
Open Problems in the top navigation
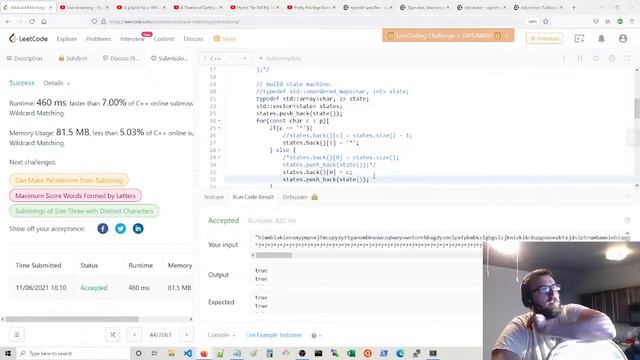pos(98,39)
